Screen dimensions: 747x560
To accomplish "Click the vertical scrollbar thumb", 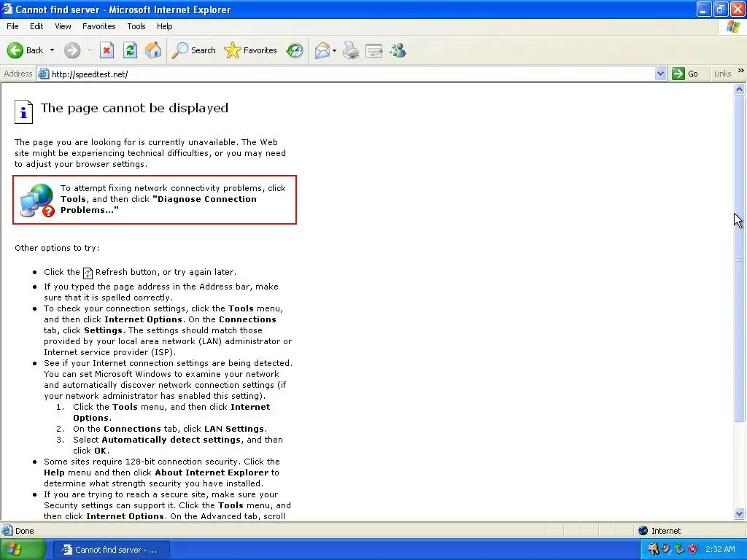I will tap(740, 259).
